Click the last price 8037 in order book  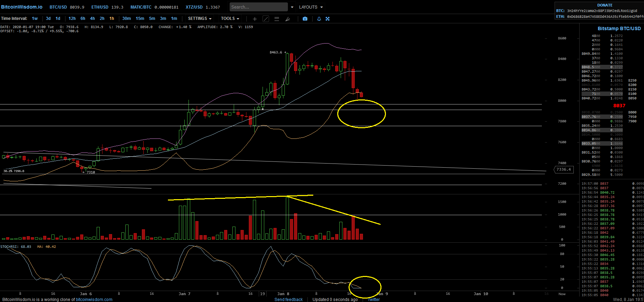coord(619,106)
